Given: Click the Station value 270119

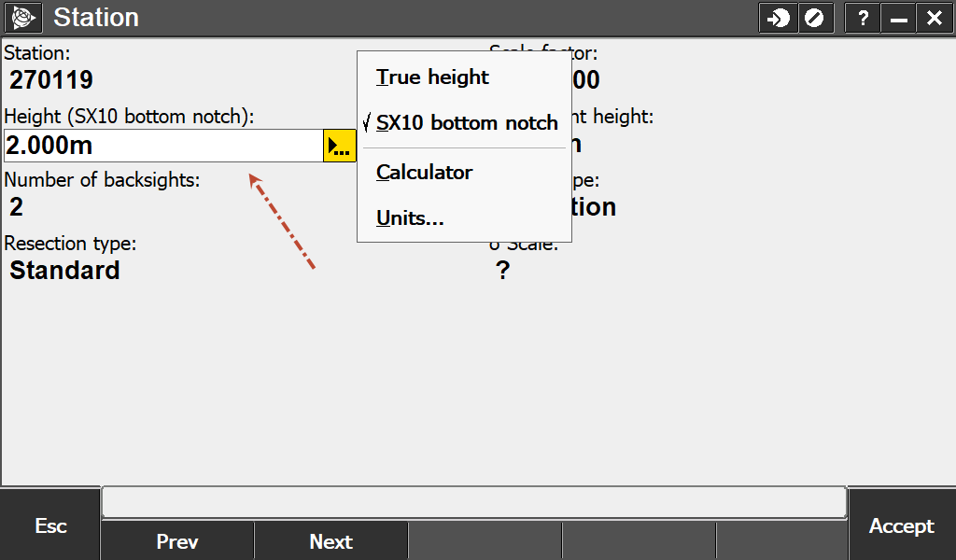Looking at the screenshot, I should pyautogui.click(x=51, y=80).
